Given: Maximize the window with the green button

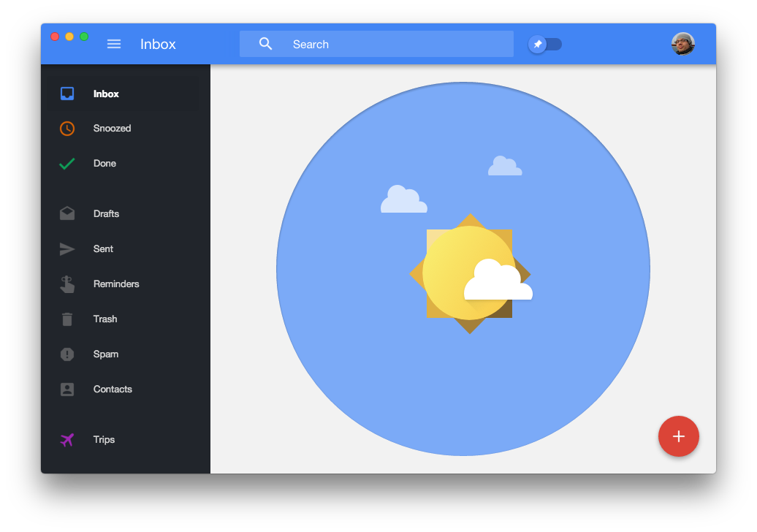Looking at the screenshot, I should pyautogui.click(x=84, y=37).
